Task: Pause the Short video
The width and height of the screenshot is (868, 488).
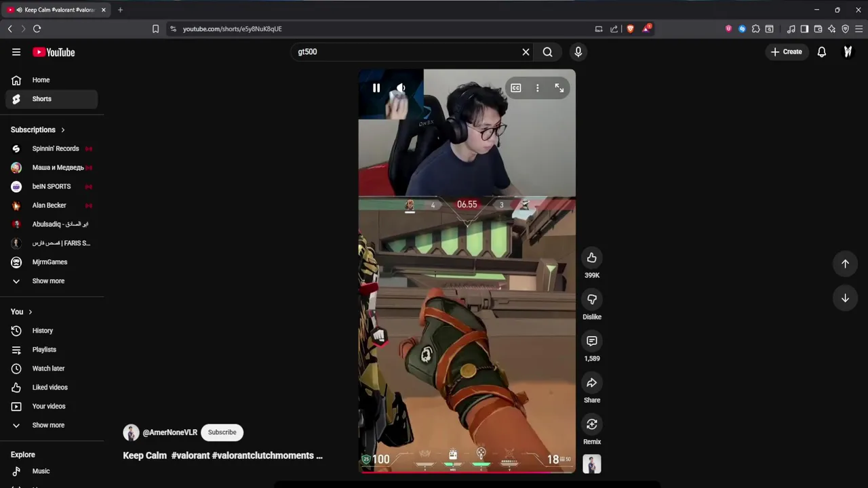Action: click(376, 88)
